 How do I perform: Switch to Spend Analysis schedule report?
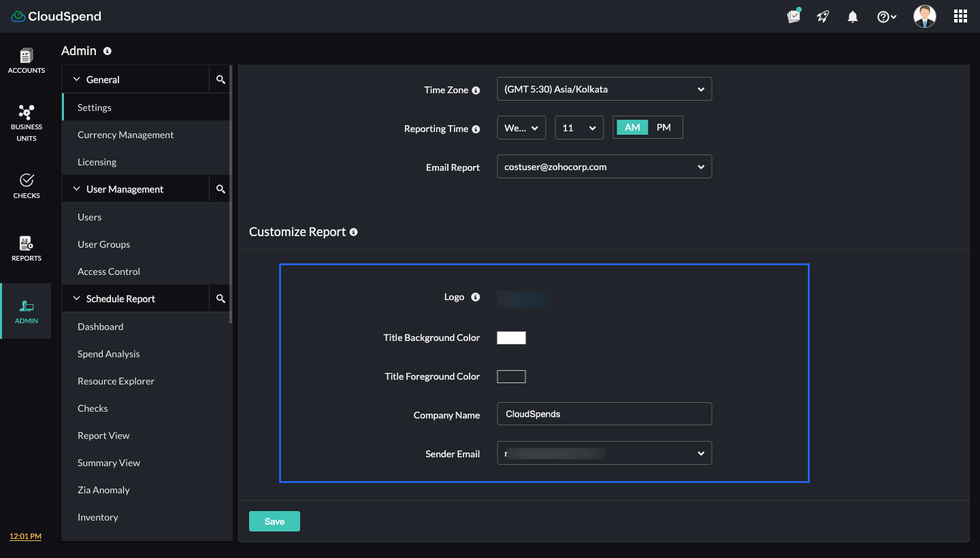pos(108,354)
